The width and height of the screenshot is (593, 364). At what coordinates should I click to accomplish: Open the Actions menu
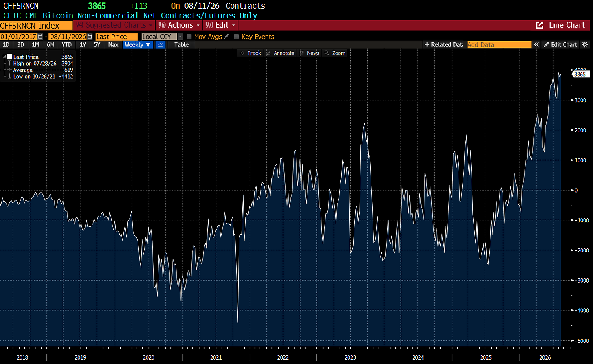point(179,25)
